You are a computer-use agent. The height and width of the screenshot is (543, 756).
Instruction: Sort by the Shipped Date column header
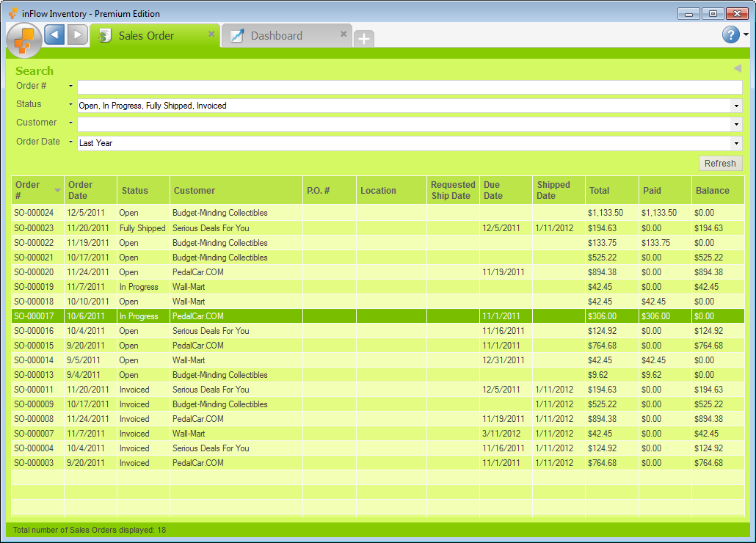(x=559, y=190)
